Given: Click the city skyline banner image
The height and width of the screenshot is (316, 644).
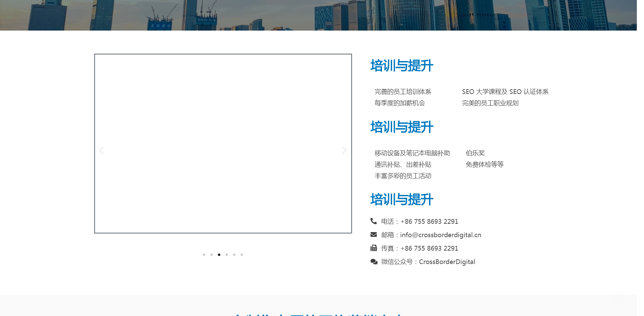Looking at the screenshot, I should click(x=319, y=15).
